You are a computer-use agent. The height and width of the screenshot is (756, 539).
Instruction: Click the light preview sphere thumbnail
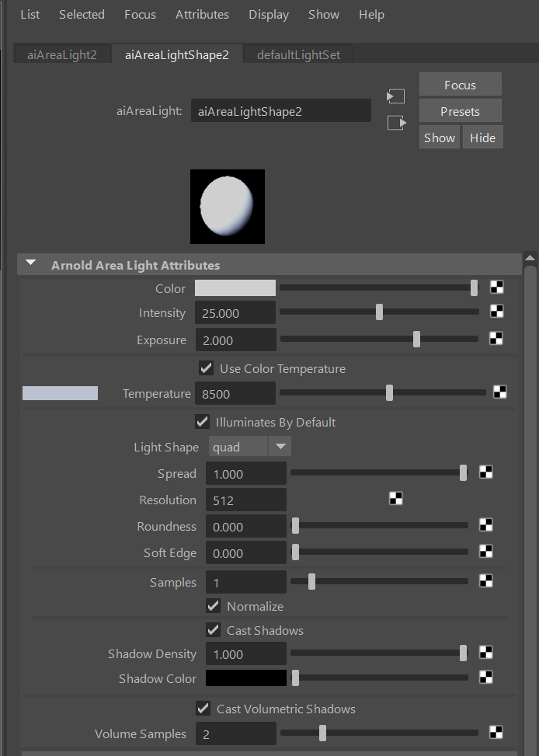coord(228,207)
